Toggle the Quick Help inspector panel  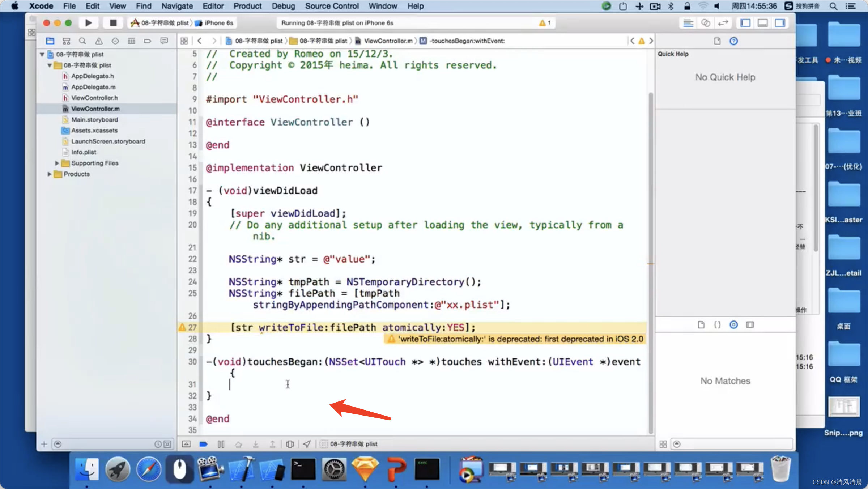tap(734, 41)
